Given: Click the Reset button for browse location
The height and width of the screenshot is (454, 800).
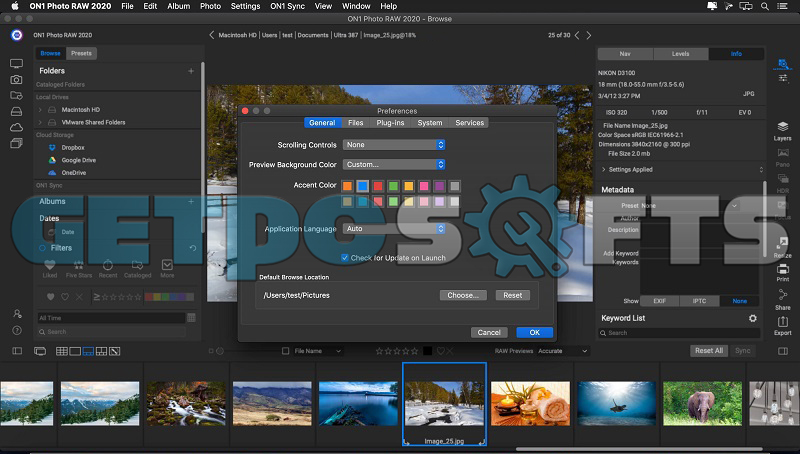Looking at the screenshot, I should pos(513,295).
